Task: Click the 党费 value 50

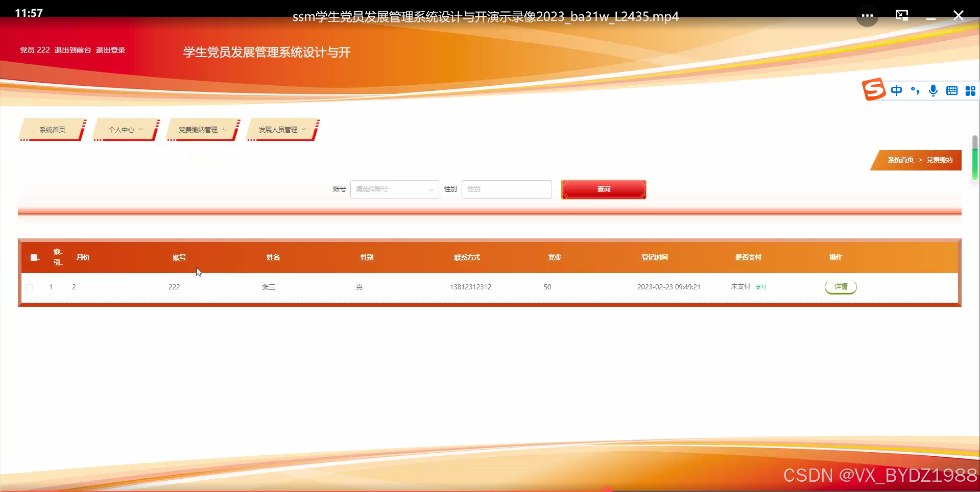Action: [x=547, y=287]
